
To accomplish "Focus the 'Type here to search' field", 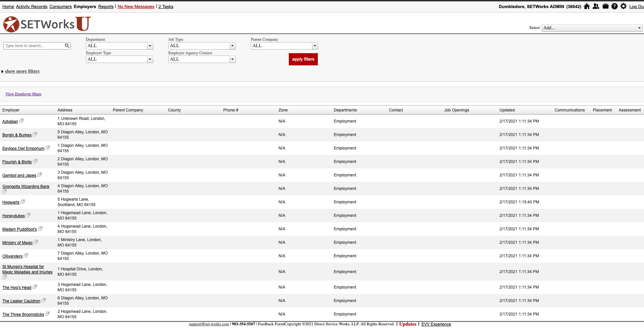I will click(x=34, y=46).
